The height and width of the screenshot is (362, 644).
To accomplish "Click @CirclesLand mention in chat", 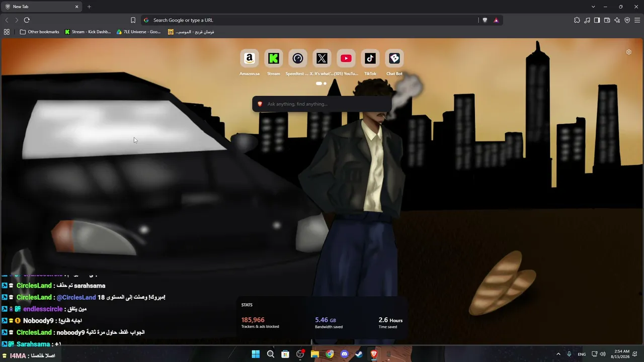I will click(76, 298).
